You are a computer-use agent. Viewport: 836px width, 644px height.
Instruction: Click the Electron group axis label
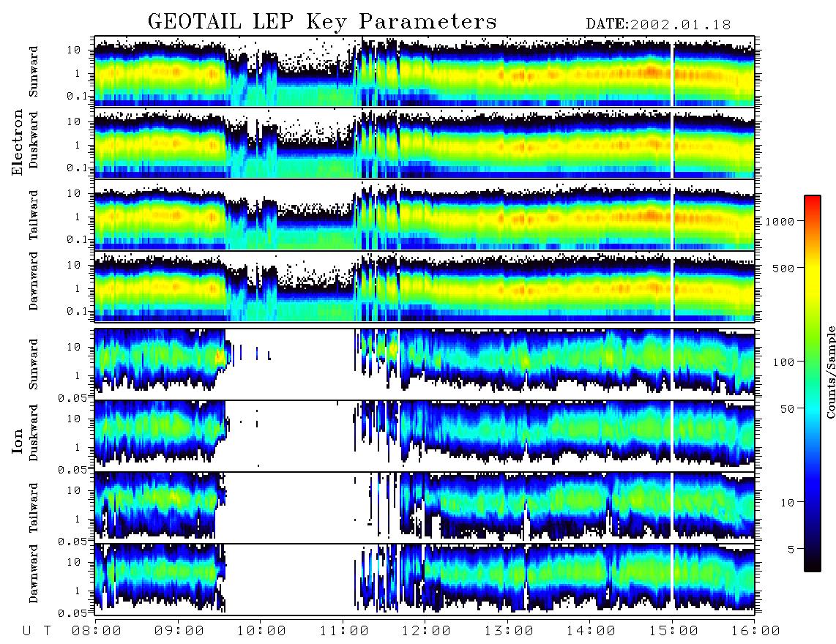point(18,142)
